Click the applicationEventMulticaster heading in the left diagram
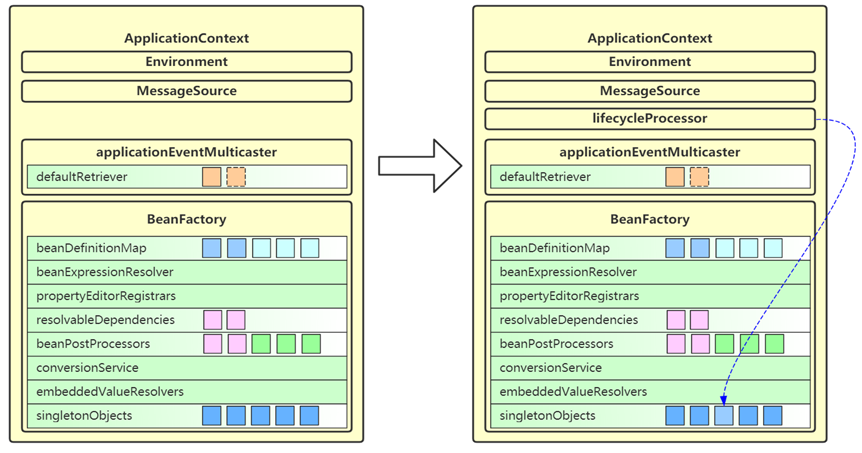 [x=186, y=152]
